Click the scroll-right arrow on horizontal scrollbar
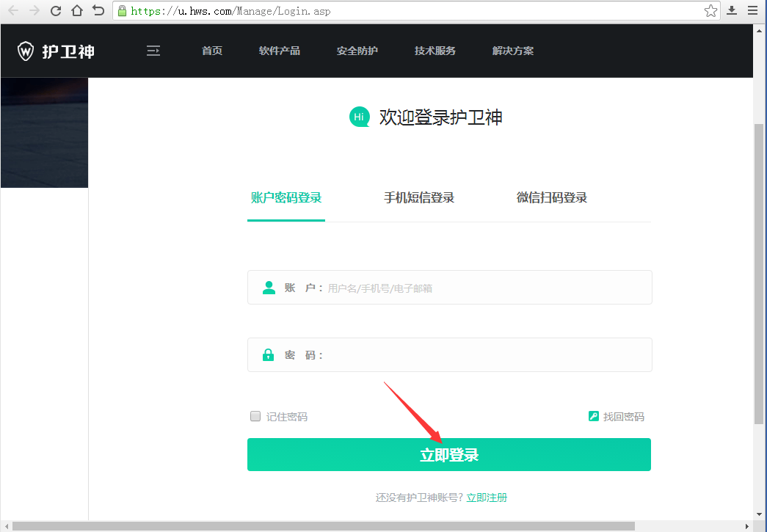The width and height of the screenshot is (767, 532). coord(747,526)
